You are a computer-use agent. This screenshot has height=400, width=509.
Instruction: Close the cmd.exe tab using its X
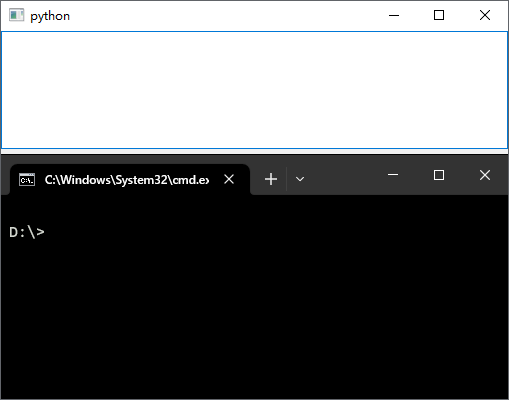click(229, 179)
